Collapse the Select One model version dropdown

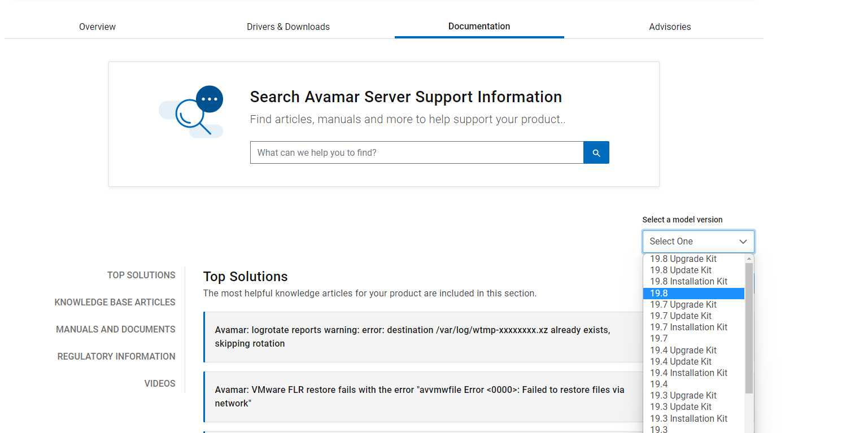(x=698, y=241)
